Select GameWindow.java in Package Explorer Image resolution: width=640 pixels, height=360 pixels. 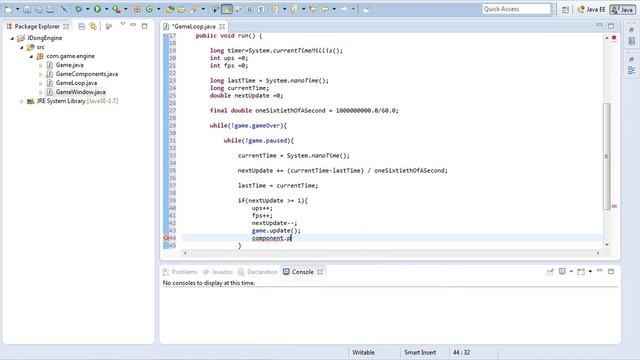click(x=80, y=92)
